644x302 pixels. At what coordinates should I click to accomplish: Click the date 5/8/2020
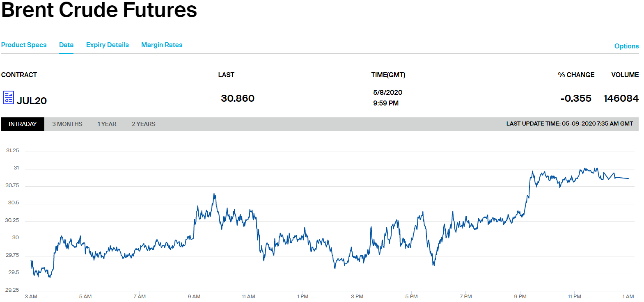click(x=388, y=92)
